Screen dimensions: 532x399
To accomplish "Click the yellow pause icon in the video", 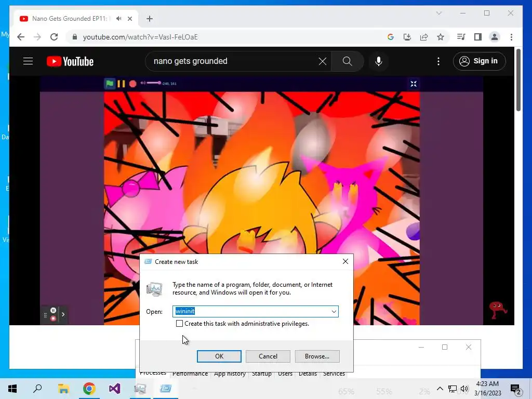I will point(121,84).
